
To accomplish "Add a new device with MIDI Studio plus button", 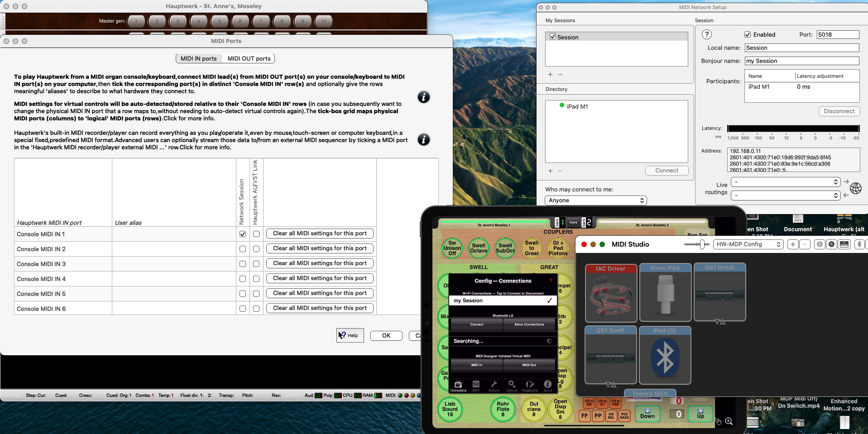I will point(793,244).
